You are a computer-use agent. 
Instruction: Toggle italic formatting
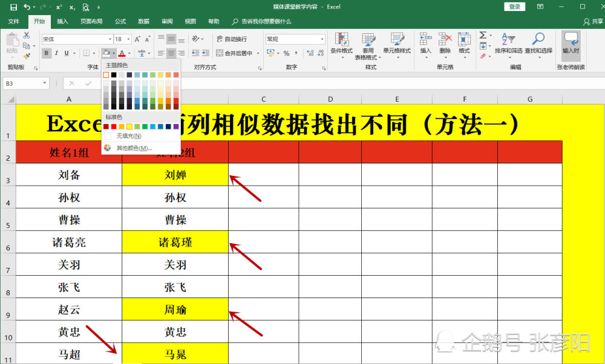pos(56,53)
